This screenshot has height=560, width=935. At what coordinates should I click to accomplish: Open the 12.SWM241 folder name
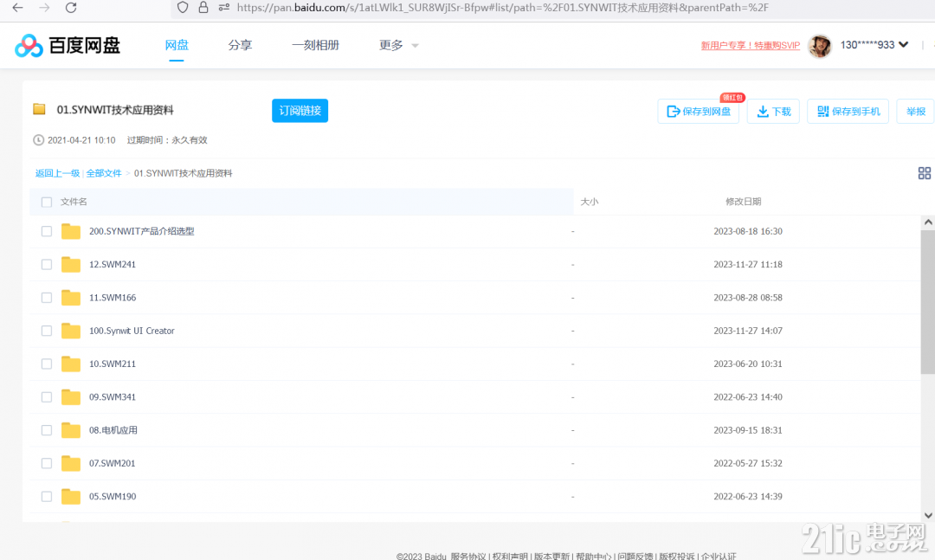tap(112, 264)
